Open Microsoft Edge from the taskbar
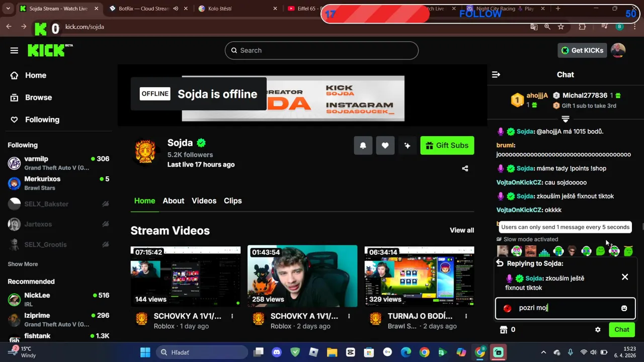 click(406, 352)
